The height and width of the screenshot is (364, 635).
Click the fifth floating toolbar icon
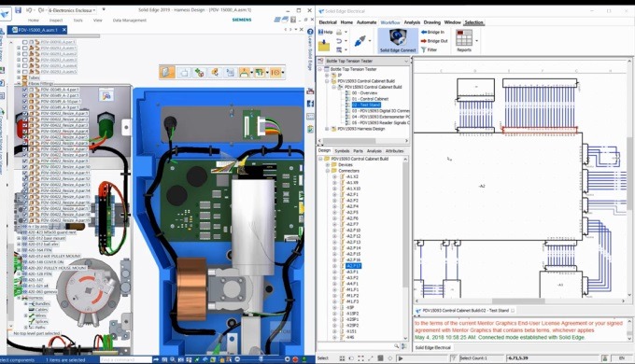(230, 73)
